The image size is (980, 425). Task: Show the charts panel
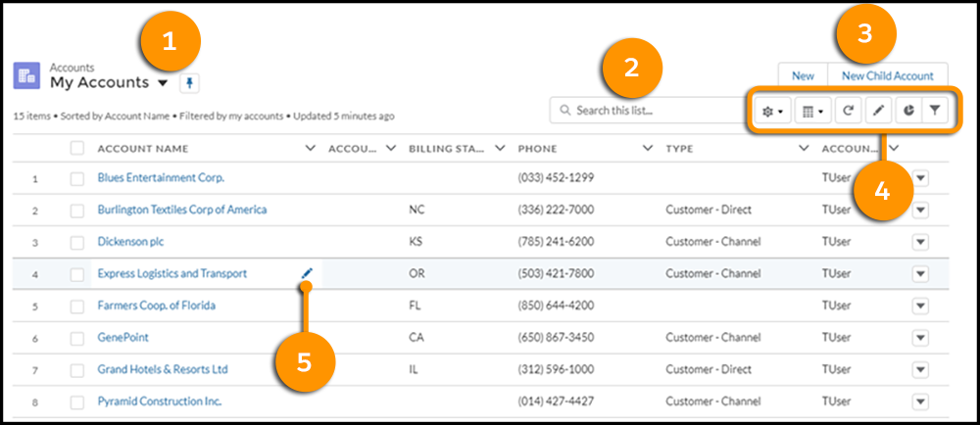click(906, 112)
